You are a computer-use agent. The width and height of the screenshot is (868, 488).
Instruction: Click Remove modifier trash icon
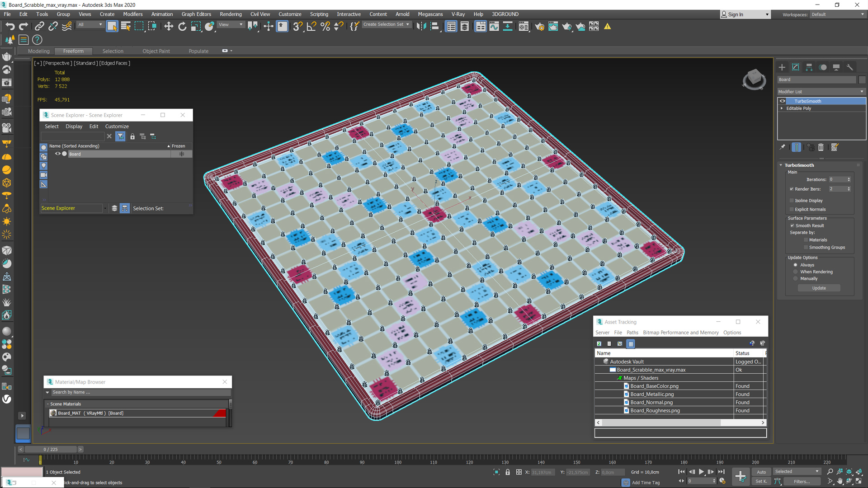pyautogui.click(x=821, y=147)
